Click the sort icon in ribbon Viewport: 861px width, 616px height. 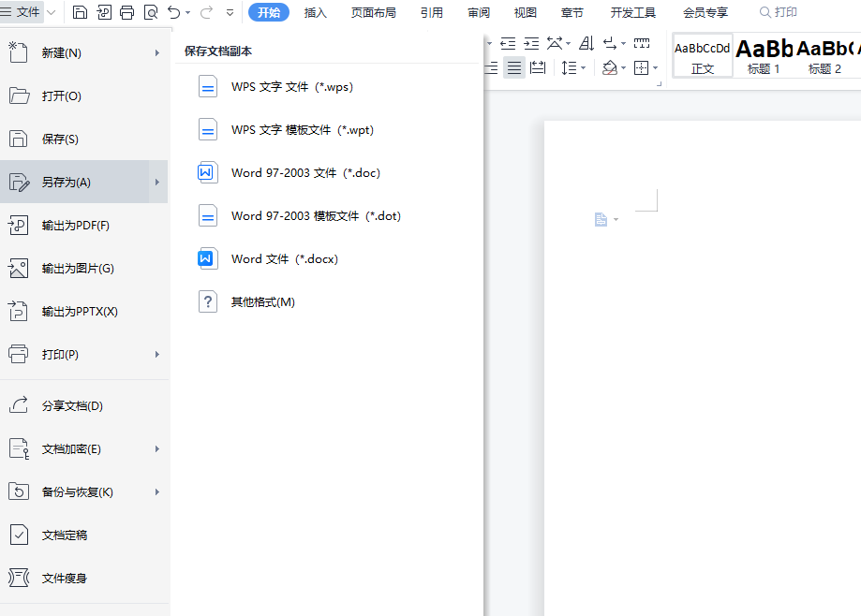(x=586, y=43)
